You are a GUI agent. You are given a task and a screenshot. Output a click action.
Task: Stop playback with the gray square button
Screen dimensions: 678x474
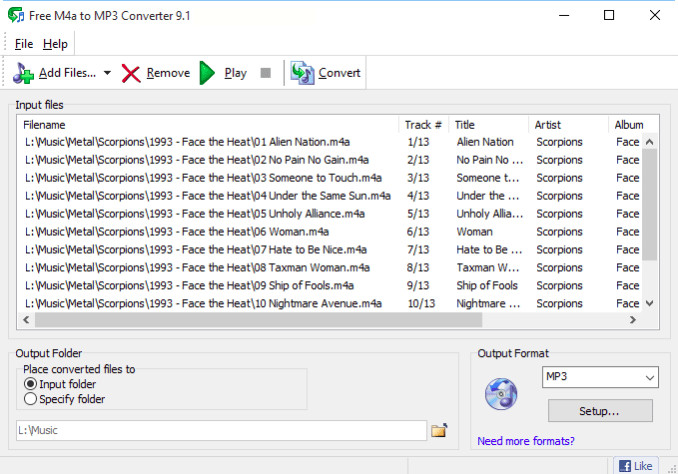(x=265, y=73)
